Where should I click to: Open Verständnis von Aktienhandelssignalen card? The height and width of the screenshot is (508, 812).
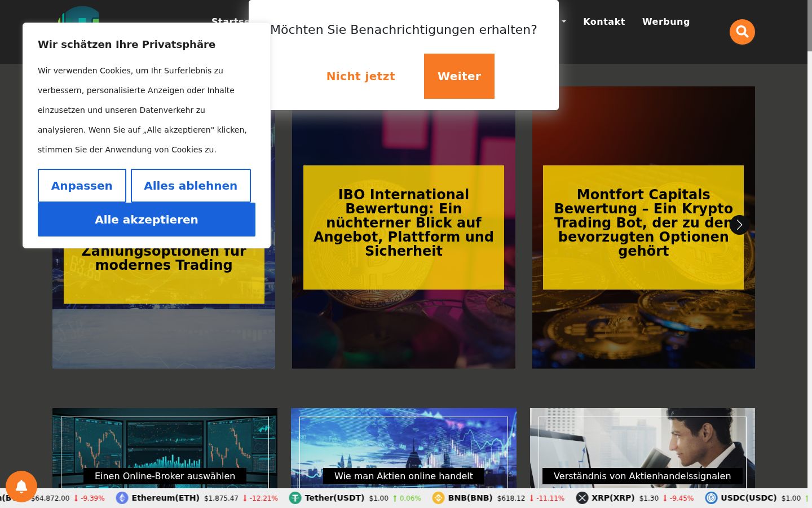tap(642, 476)
